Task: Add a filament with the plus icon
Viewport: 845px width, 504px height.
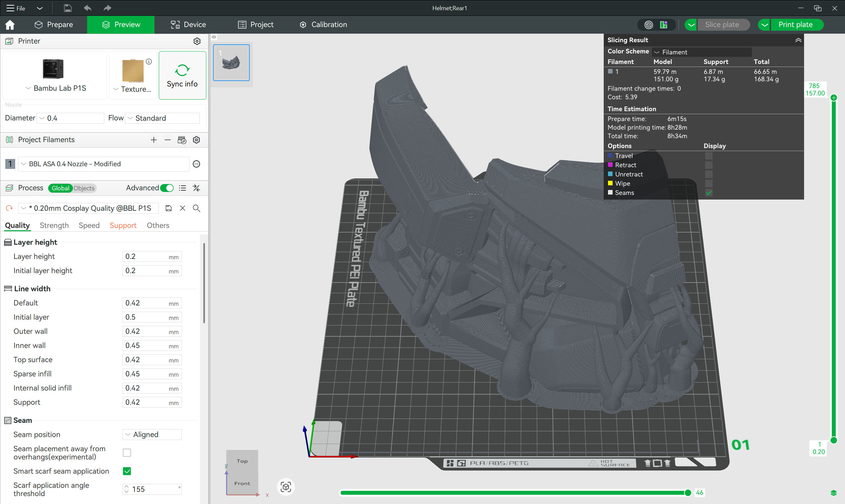Action: tap(153, 140)
